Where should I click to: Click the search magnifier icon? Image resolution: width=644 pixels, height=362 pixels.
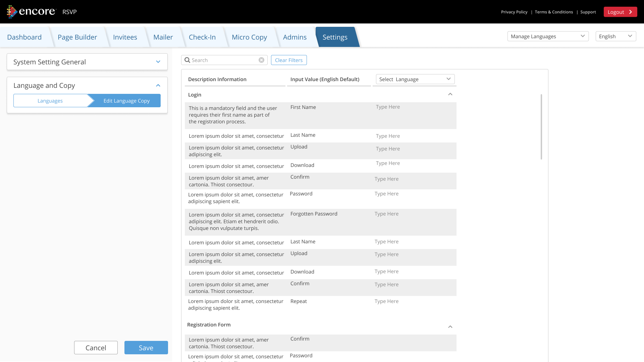pyautogui.click(x=187, y=60)
